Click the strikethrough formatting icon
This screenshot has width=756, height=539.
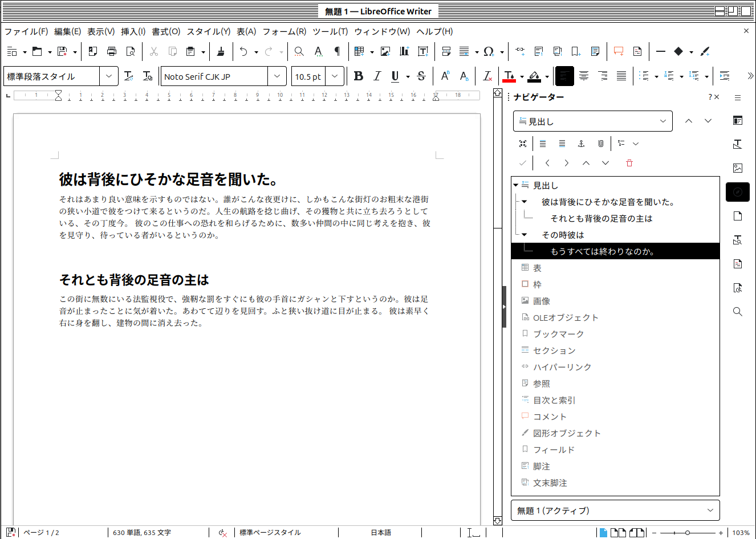pos(421,76)
